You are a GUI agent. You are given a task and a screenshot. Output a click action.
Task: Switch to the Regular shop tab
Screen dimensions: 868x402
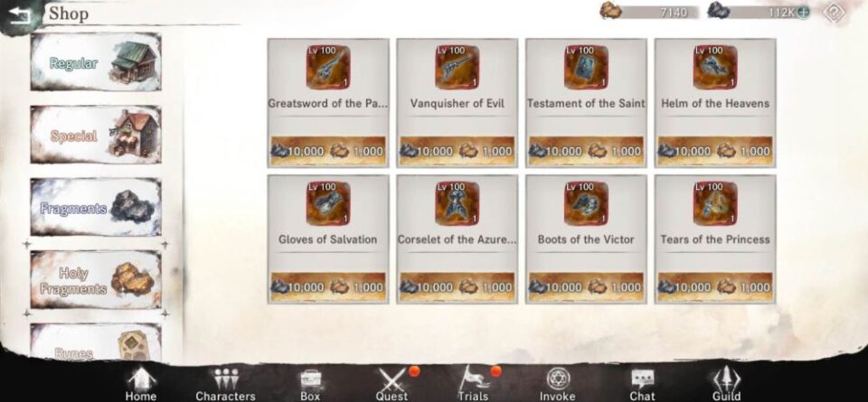[x=96, y=62]
